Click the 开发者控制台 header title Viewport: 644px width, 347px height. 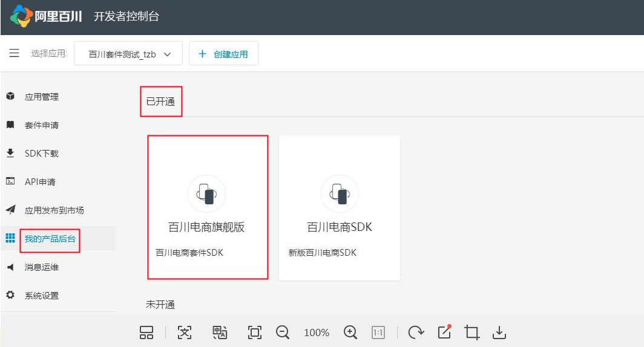tap(126, 16)
